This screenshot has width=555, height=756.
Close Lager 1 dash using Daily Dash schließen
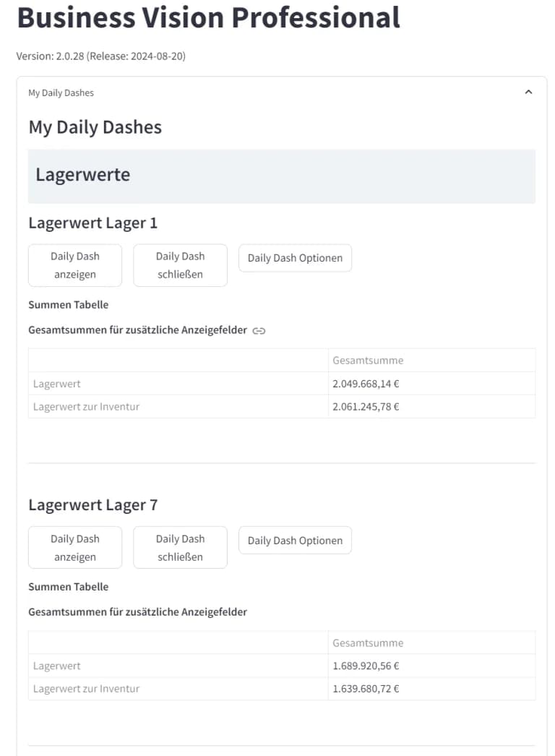(180, 265)
